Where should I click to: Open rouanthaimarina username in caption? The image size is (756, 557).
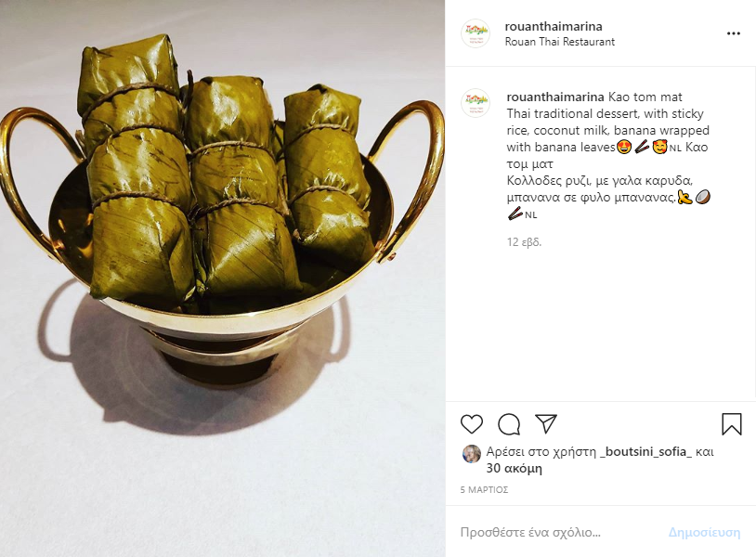coord(555,97)
